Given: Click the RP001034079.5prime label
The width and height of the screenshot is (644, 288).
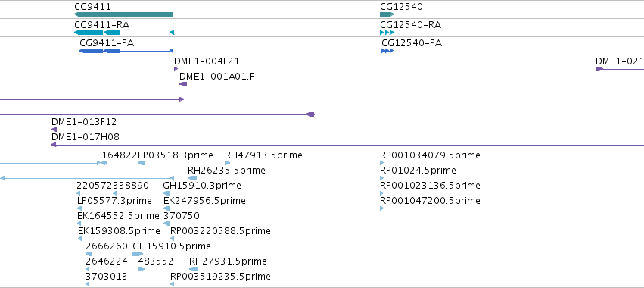Looking at the screenshot, I should 430,155.
